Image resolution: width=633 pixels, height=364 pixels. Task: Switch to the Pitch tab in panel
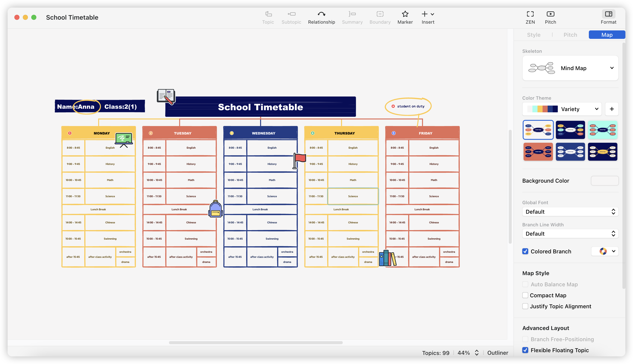570,35
